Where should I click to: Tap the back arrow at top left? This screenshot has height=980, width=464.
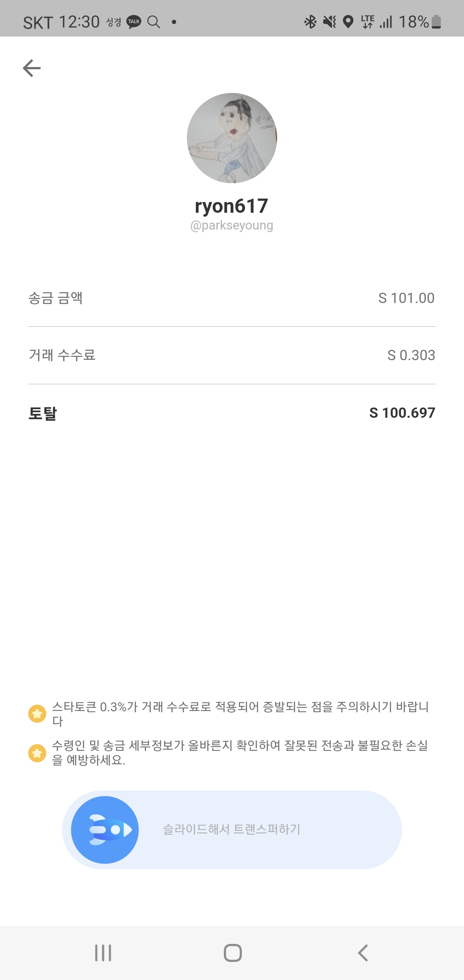pyautogui.click(x=32, y=68)
